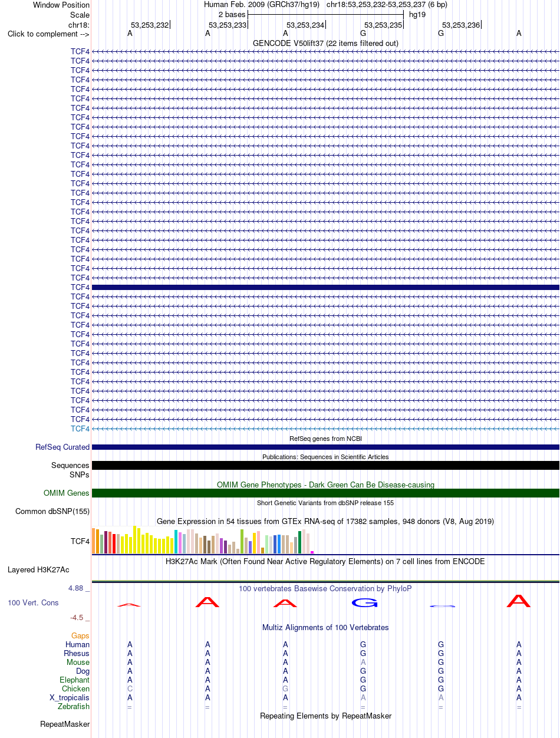
Task: Open 'OMIM Gene Phenotypes - Dark Green Can Be Disease-causing'
Action: (x=325, y=485)
